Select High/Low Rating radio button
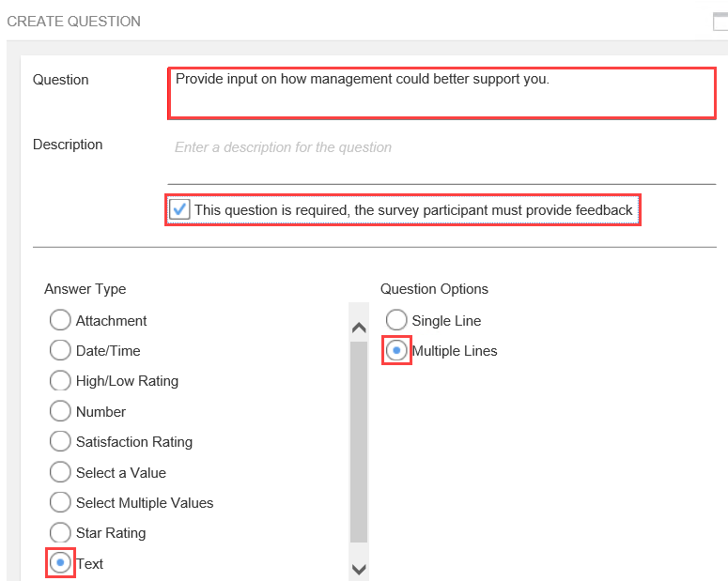 [x=60, y=380]
